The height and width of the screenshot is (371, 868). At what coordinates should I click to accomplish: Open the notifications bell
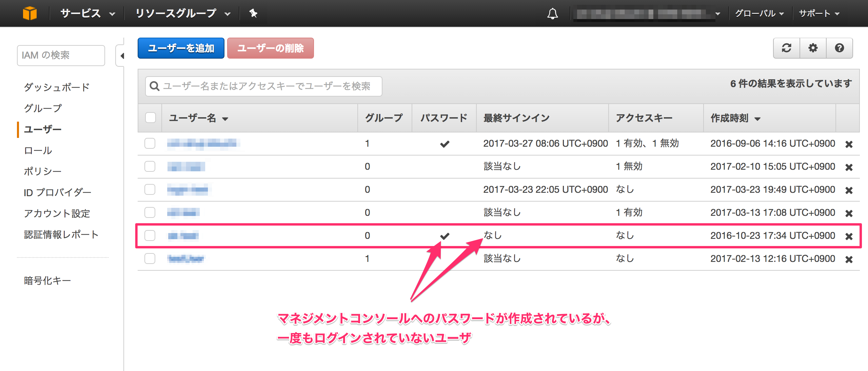[552, 14]
